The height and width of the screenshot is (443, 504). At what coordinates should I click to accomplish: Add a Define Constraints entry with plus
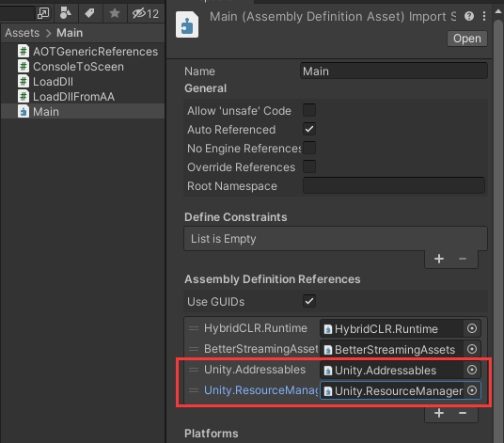click(439, 259)
